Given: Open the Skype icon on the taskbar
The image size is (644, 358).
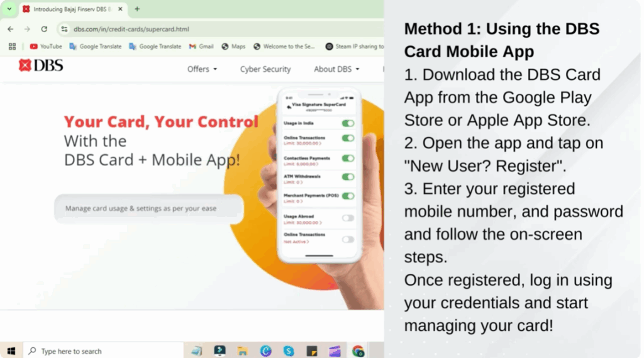Looking at the screenshot, I should click(x=289, y=351).
